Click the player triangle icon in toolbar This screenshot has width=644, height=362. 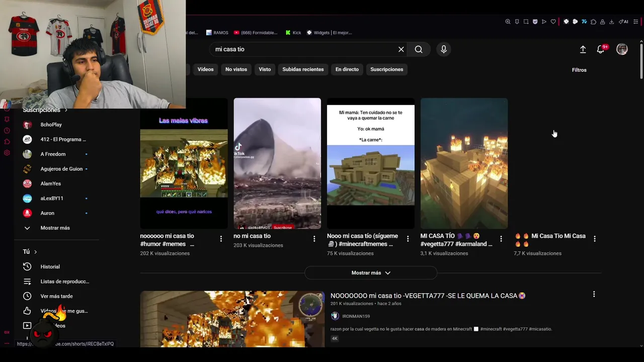[544, 22]
